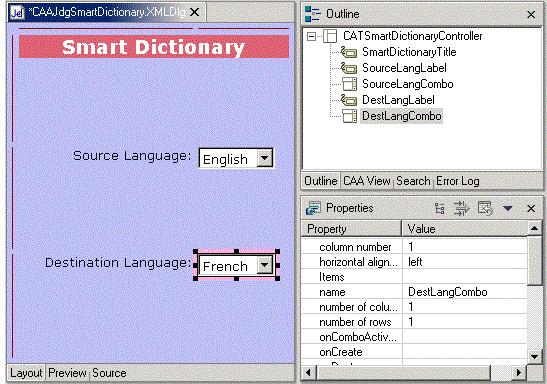Select SourceLangCombo in the outline tree
Image resolution: width=547 pixels, height=384 pixels.
407,84
